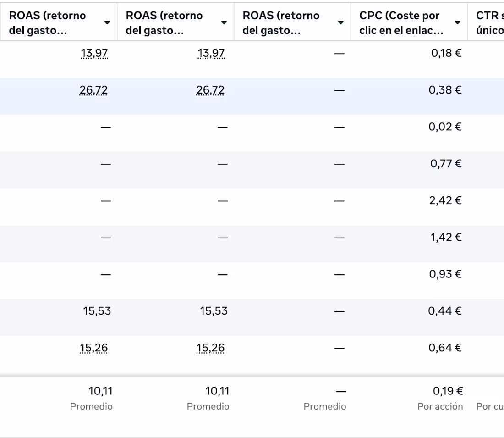The image size is (504, 438).
Task: Open the ROAS value 13,97 link
Action: pos(94,53)
